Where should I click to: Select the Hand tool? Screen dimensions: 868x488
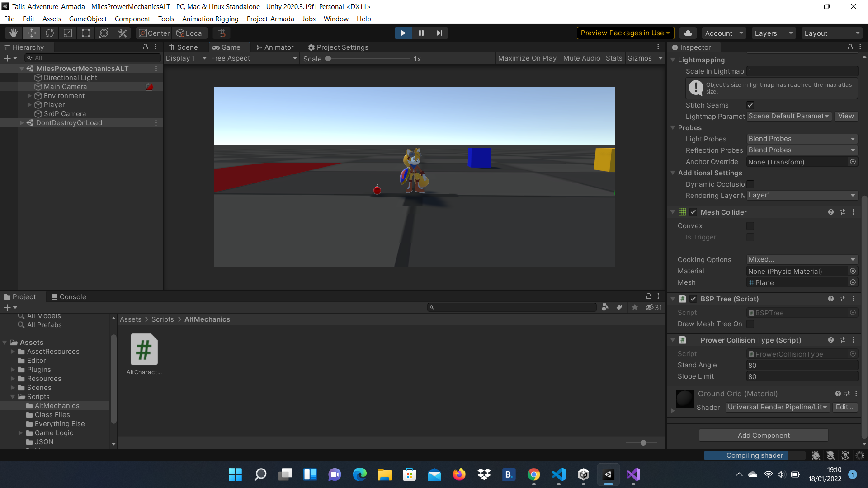[14, 33]
